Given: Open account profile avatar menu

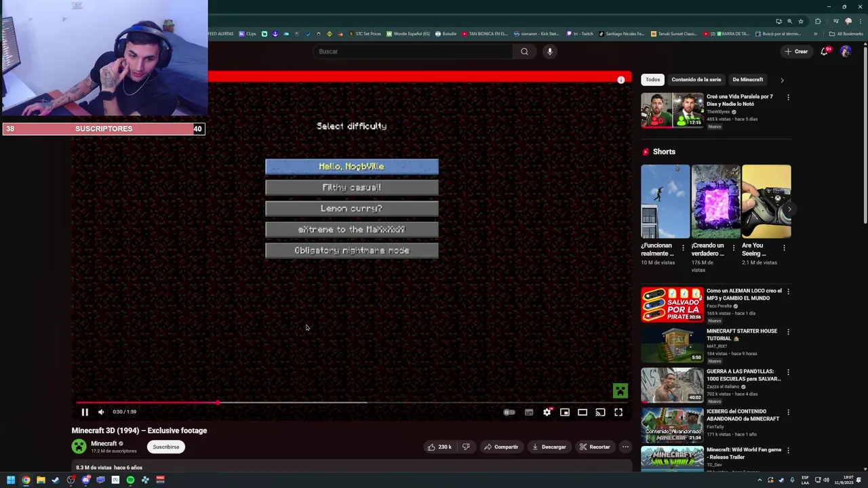Looking at the screenshot, I should (846, 52).
